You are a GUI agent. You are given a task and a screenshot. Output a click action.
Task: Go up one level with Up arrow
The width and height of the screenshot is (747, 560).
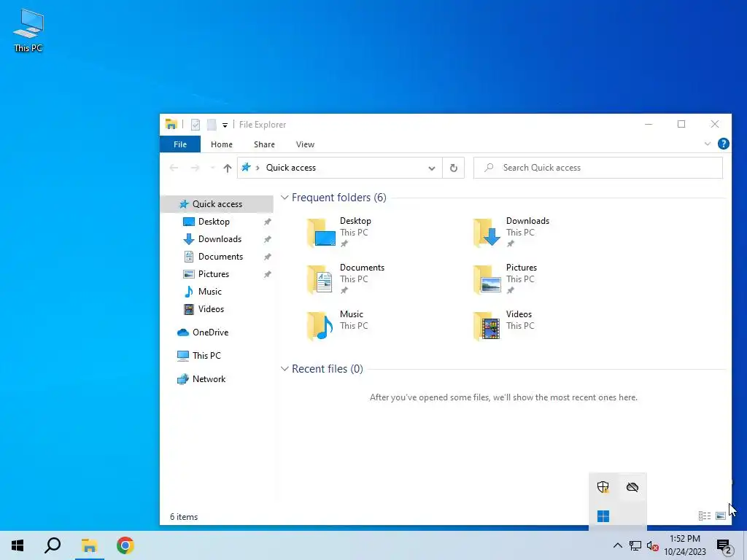[228, 168]
